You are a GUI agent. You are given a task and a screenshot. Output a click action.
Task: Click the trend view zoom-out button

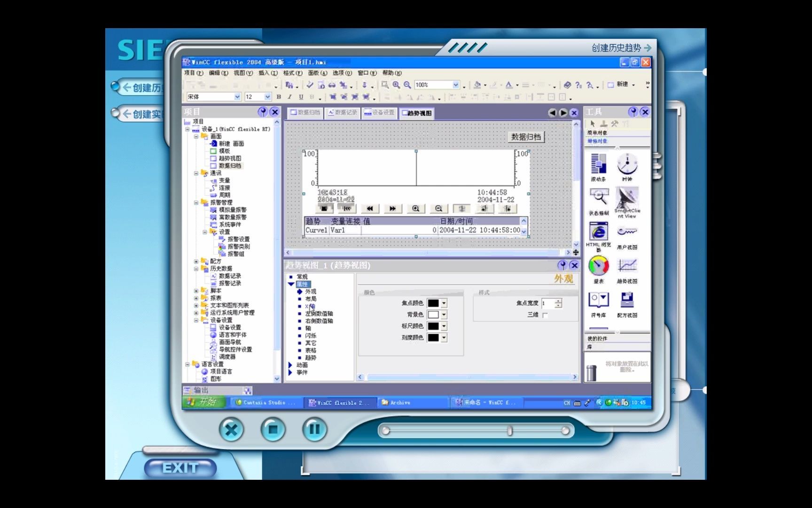point(438,208)
